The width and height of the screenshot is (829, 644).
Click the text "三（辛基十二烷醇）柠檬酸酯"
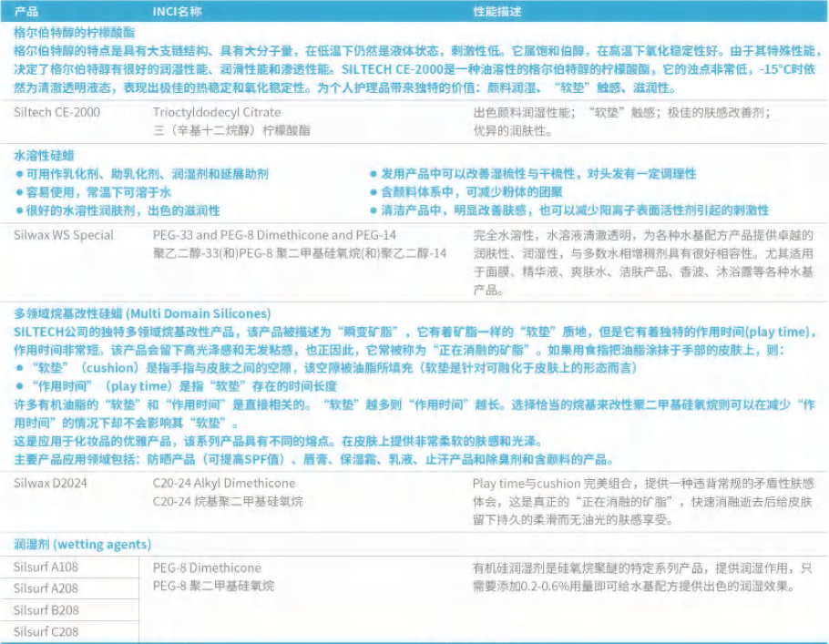[x=231, y=130]
